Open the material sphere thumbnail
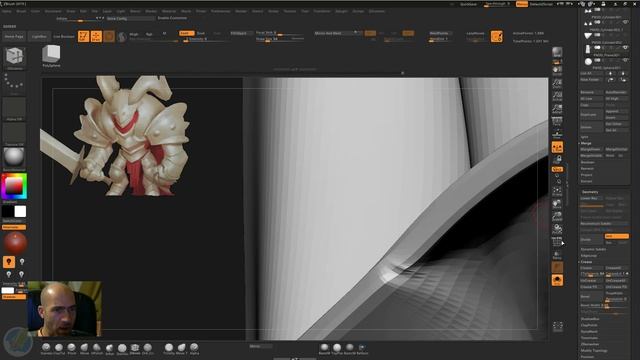The height and width of the screenshot is (360, 640). click(x=14, y=157)
